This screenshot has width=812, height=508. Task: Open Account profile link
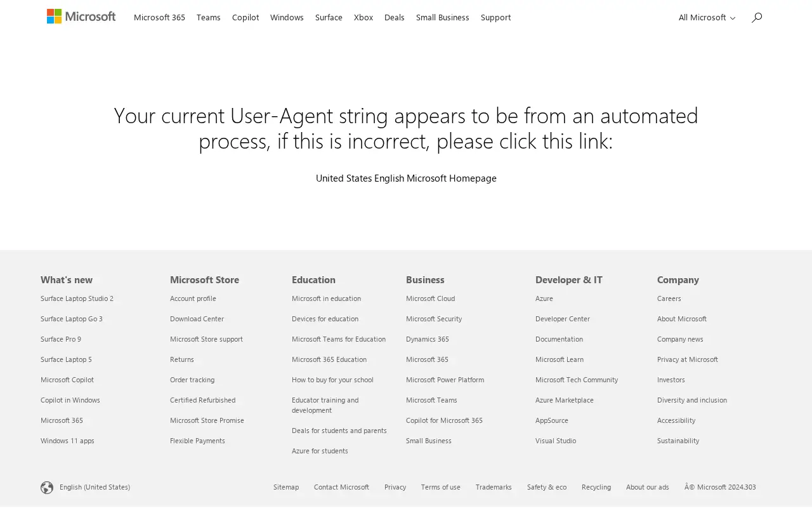point(193,298)
